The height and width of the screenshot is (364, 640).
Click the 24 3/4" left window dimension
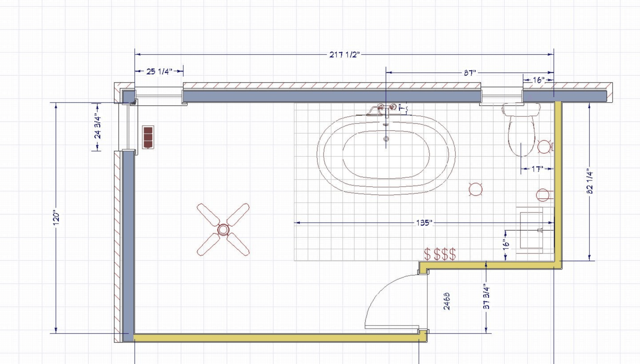tap(97, 126)
